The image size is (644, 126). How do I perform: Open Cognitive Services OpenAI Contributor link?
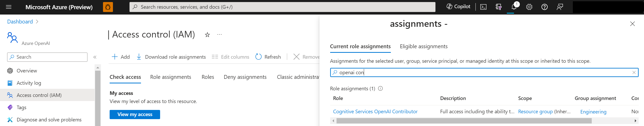point(375,111)
